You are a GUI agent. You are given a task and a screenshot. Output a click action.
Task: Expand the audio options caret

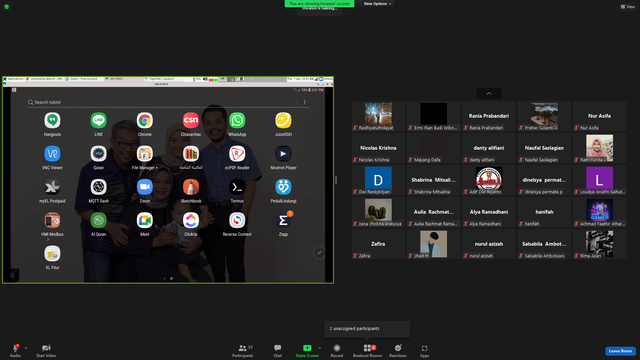tap(26, 348)
